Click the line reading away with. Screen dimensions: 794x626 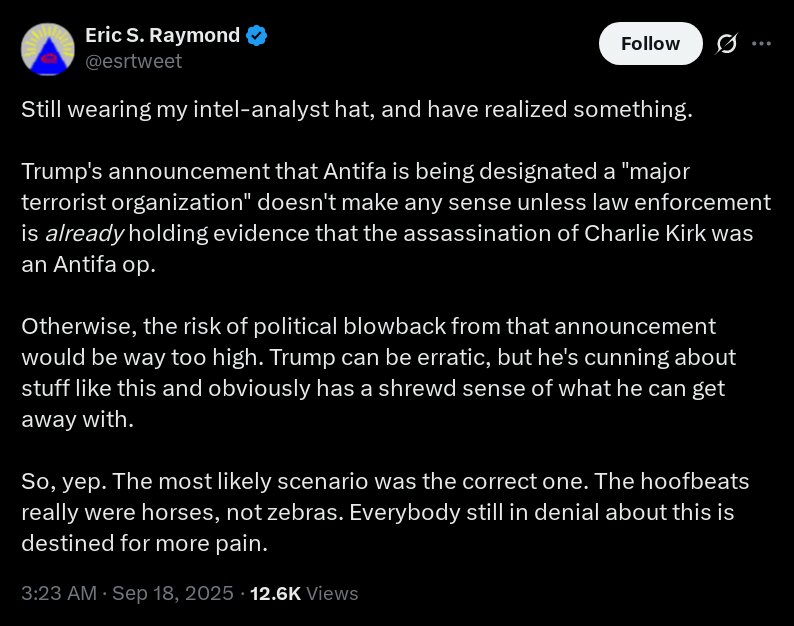(x=77, y=419)
